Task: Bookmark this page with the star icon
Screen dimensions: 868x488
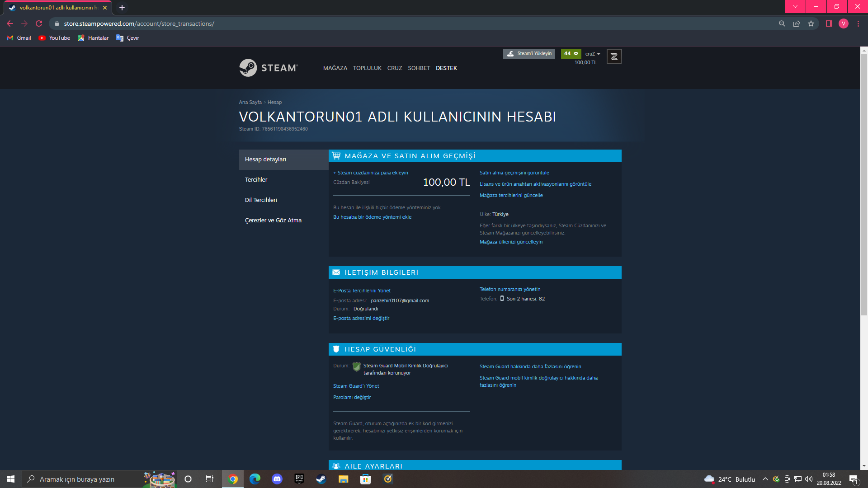Action: 811,23
